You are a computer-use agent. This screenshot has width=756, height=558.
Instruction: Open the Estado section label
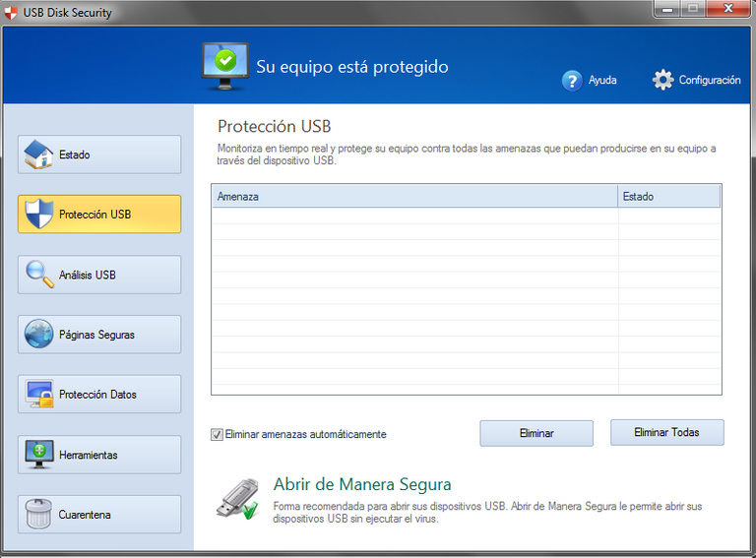74,155
